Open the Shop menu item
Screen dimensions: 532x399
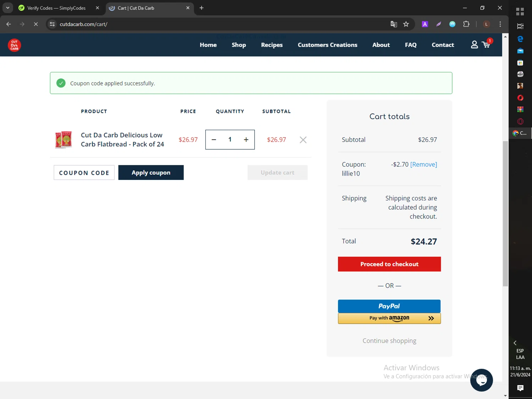(x=239, y=45)
